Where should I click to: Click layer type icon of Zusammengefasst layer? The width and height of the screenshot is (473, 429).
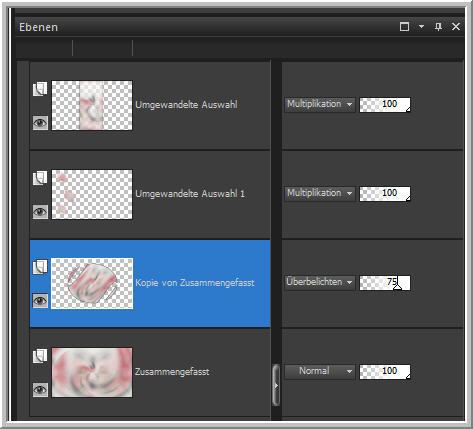pos(40,356)
